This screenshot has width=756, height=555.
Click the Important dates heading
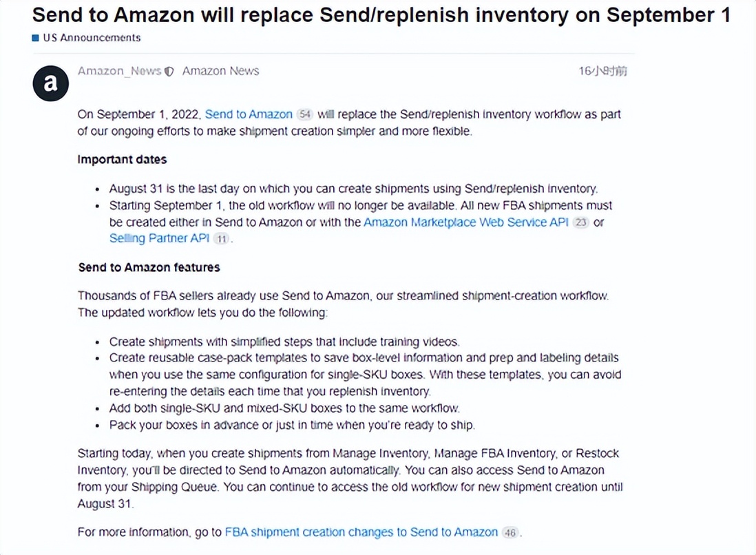pos(122,160)
